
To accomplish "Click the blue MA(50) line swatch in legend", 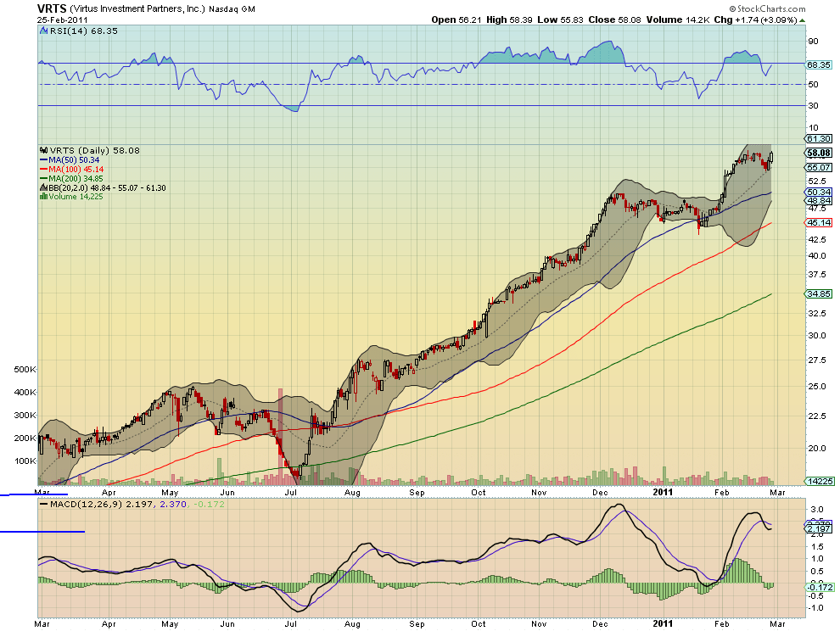I will 44,160.
